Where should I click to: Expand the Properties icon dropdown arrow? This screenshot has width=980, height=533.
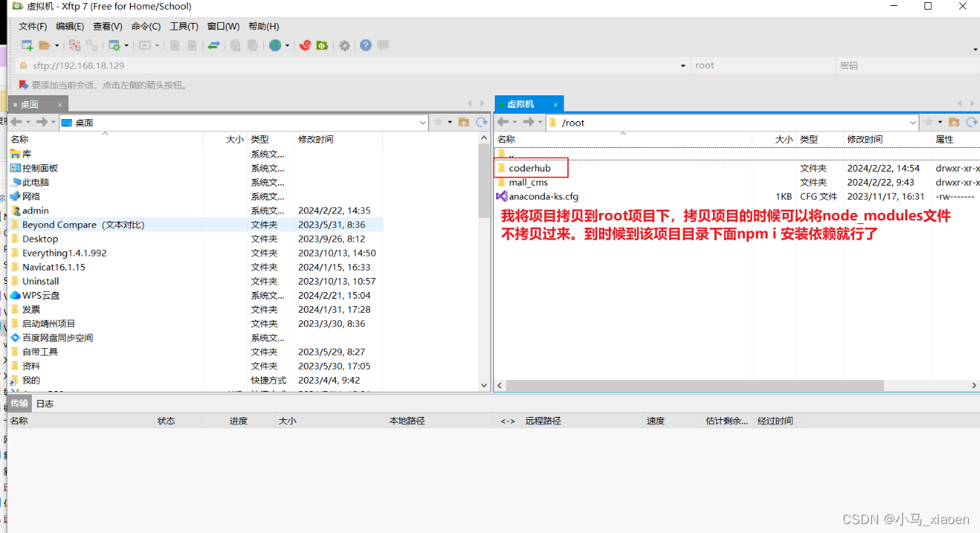click(126, 46)
